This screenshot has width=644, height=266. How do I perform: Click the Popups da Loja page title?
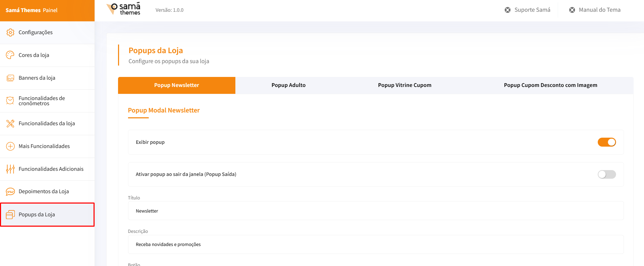coord(156,50)
